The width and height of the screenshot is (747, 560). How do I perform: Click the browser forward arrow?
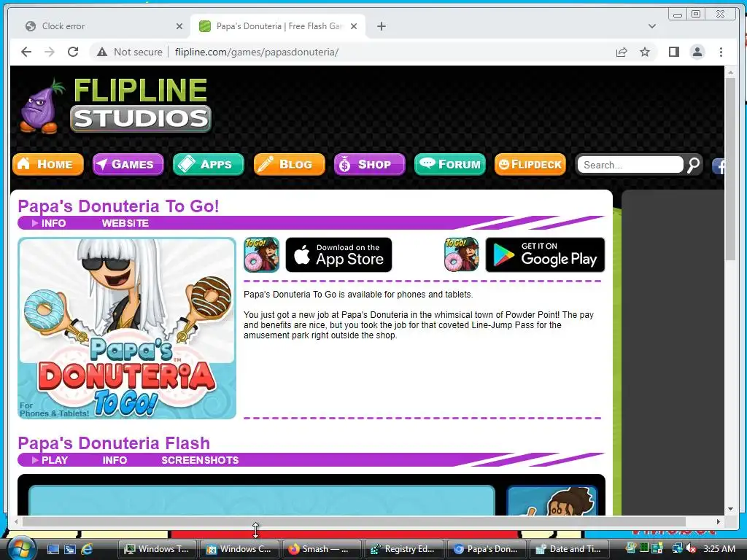click(50, 52)
